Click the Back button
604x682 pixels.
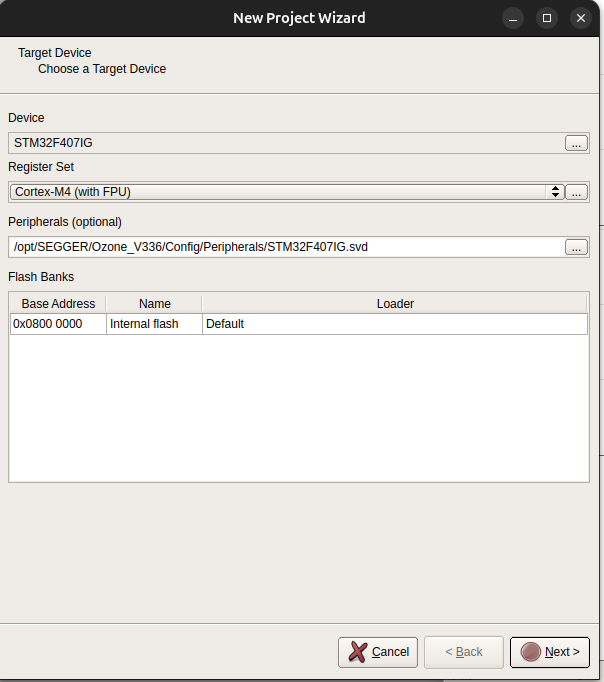point(463,652)
